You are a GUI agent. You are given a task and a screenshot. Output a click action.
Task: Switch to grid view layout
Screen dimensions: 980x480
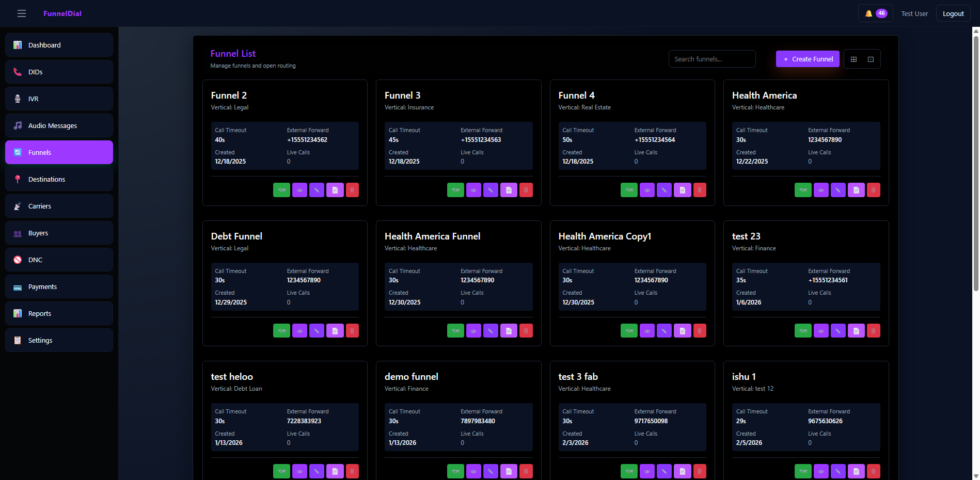[853, 59]
